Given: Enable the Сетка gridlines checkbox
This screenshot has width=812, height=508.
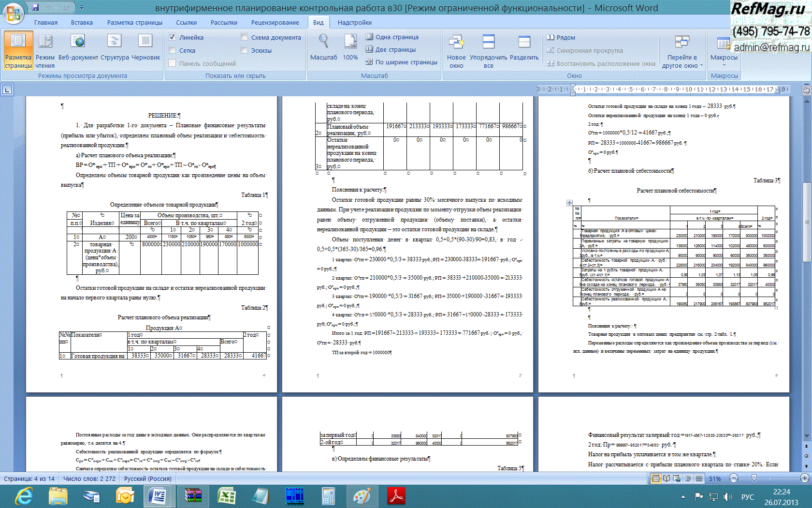Looking at the screenshot, I should click(x=172, y=50).
